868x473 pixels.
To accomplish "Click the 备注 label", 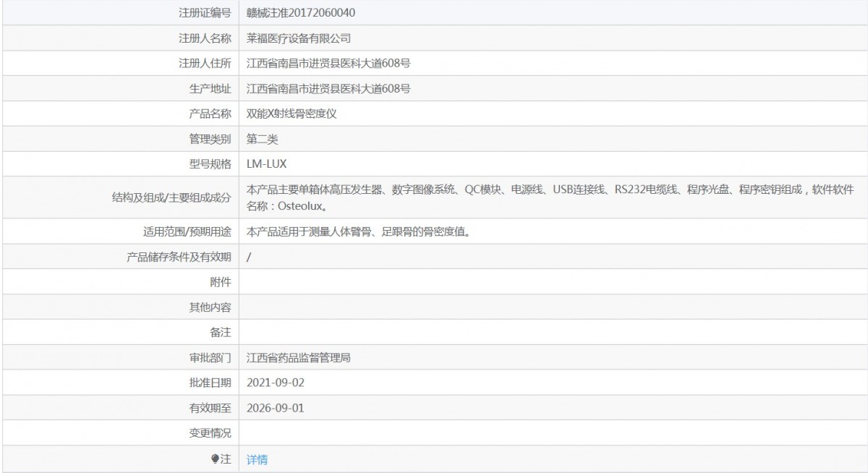I will tap(221, 332).
